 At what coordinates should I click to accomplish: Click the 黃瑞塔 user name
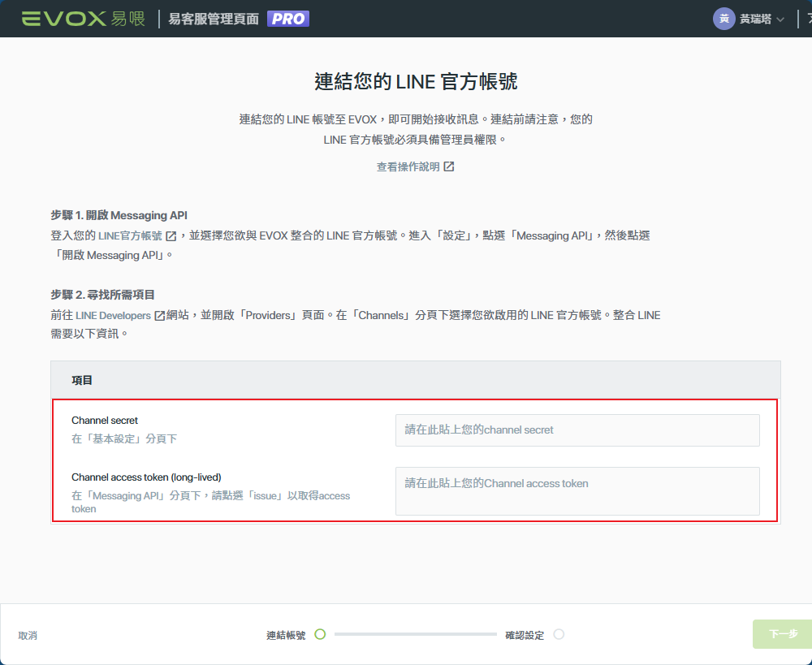755,19
